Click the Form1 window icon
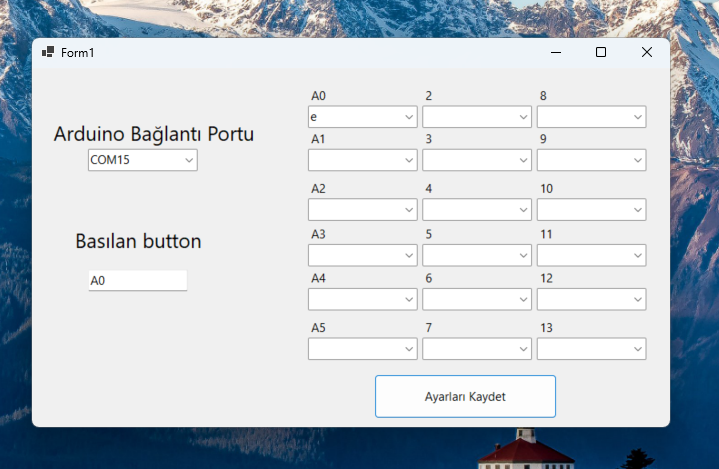This screenshot has width=719, height=469. pyautogui.click(x=48, y=52)
